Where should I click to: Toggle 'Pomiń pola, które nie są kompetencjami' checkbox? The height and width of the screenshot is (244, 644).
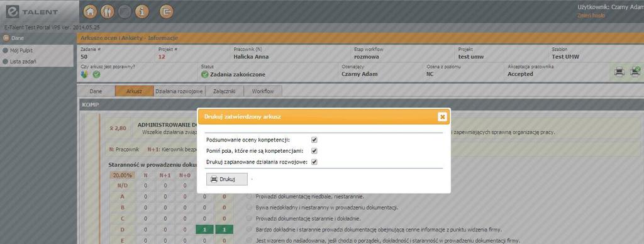(x=314, y=151)
